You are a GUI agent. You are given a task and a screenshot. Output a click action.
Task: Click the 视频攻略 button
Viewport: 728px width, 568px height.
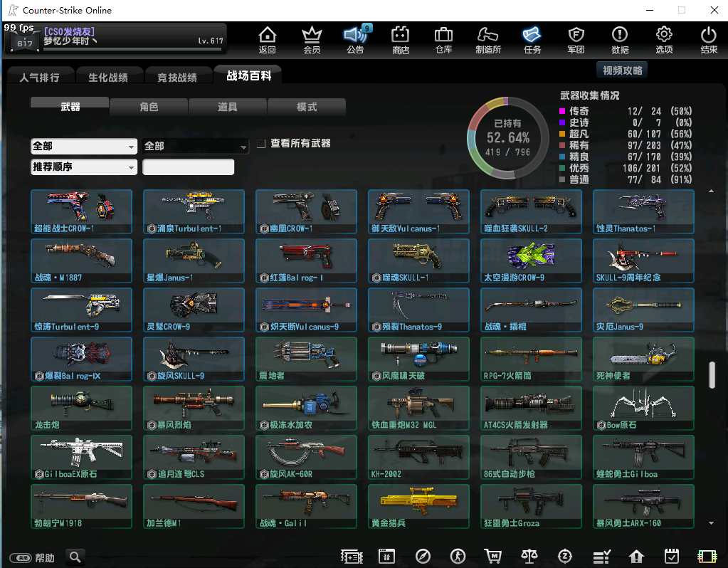tap(622, 70)
